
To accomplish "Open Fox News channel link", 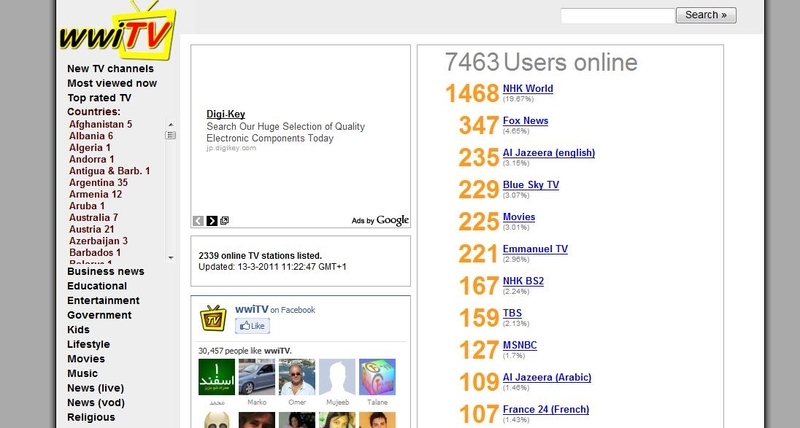I will (525, 121).
